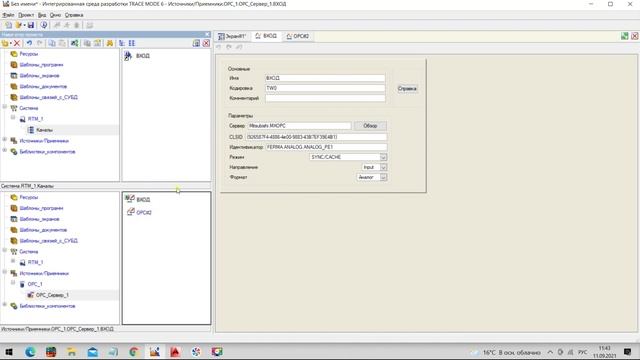This screenshot has height=360, width=640.
Task: Click the Имя input field
Action: point(325,78)
